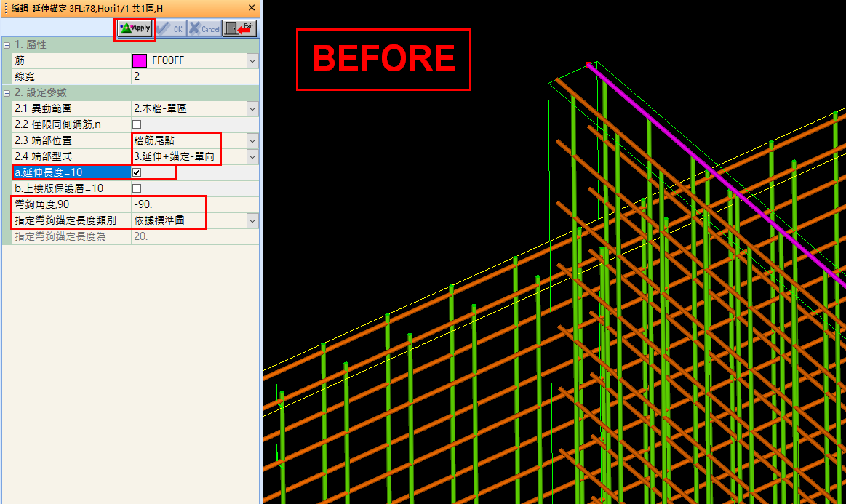The width and height of the screenshot is (846, 504).
Task: Click the 依據標準圖 value
Action: click(x=160, y=220)
